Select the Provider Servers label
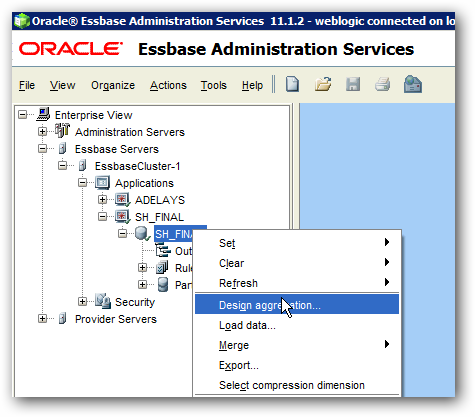The image size is (475, 417). coord(116,319)
